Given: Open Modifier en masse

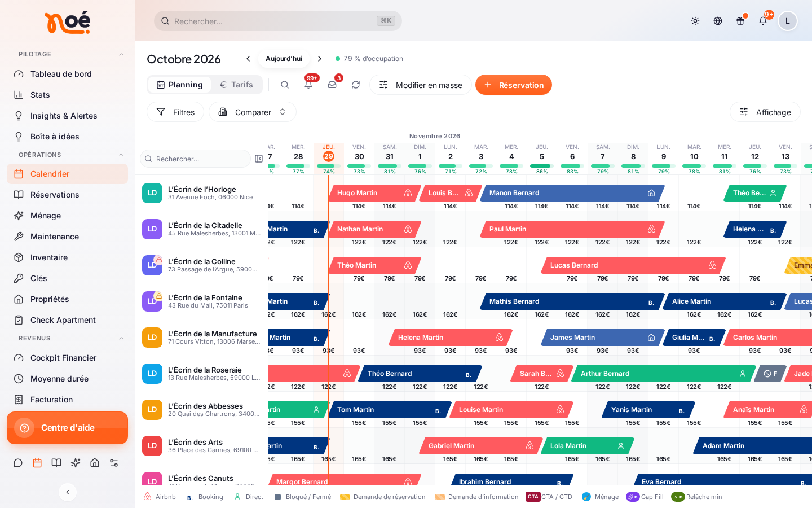Looking at the screenshot, I should [421, 85].
